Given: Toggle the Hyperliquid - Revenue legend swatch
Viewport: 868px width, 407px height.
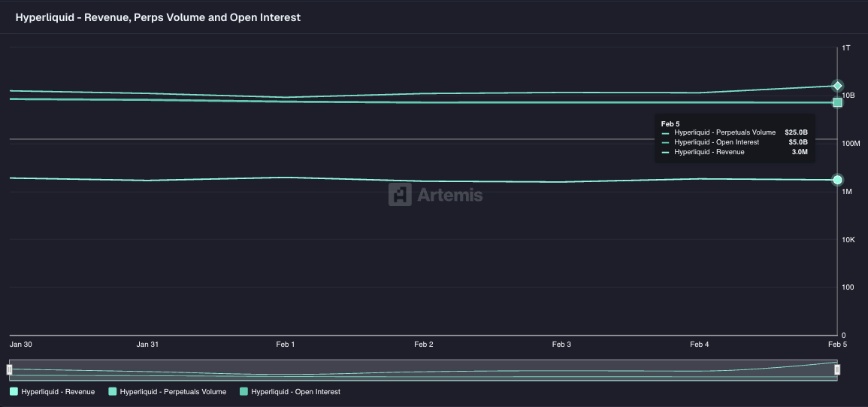Looking at the screenshot, I should coord(14,391).
